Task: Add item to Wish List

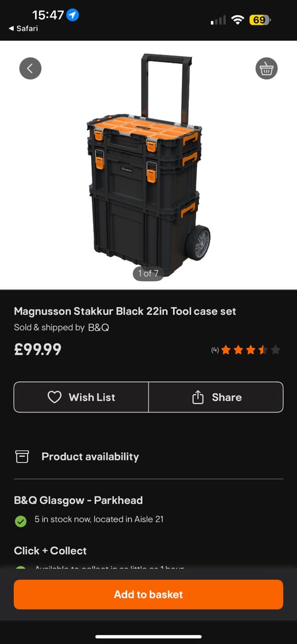Action: tap(81, 397)
